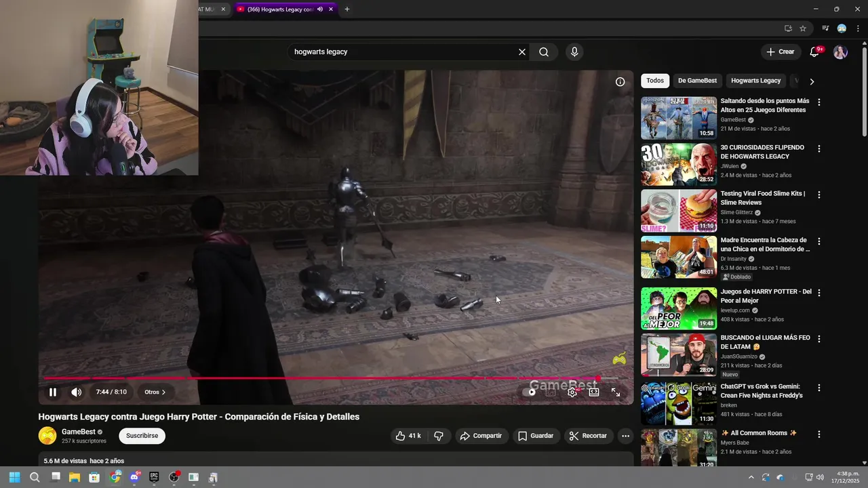
Task: Run search with the magnifier button
Action: tap(544, 52)
